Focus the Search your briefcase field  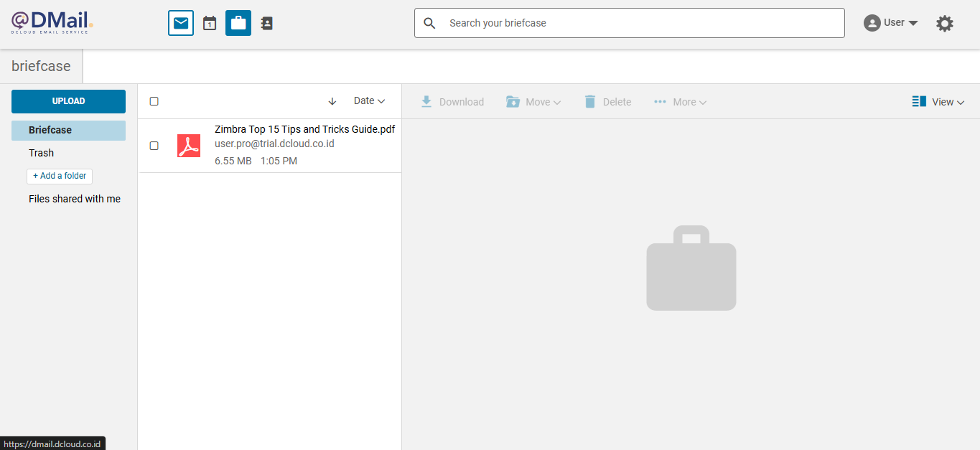point(639,23)
